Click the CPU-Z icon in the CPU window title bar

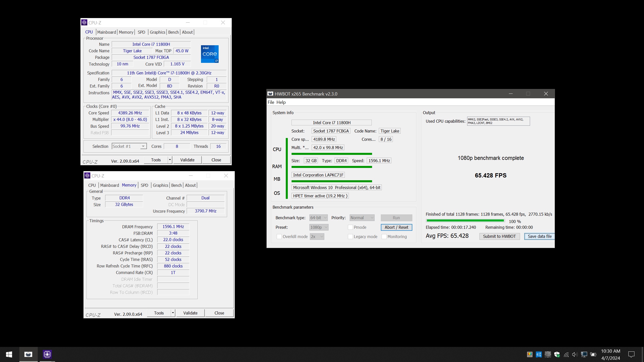pos(84,23)
